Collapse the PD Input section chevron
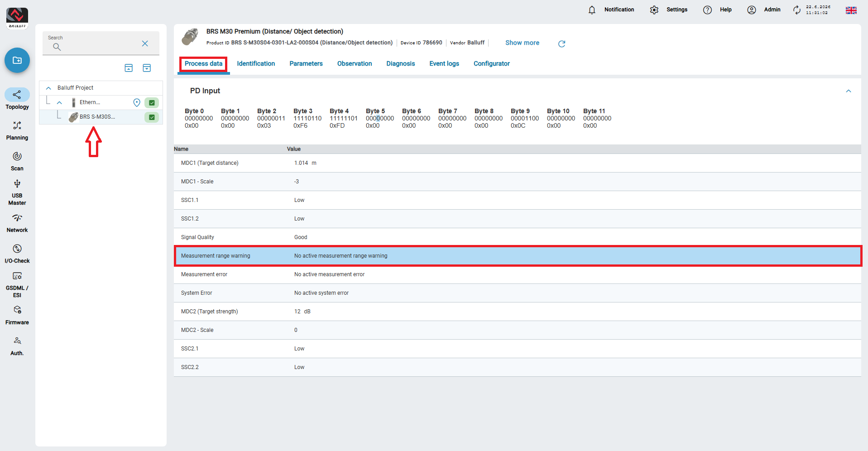The height and width of the screenshot is (451, 868). [848, 91]
